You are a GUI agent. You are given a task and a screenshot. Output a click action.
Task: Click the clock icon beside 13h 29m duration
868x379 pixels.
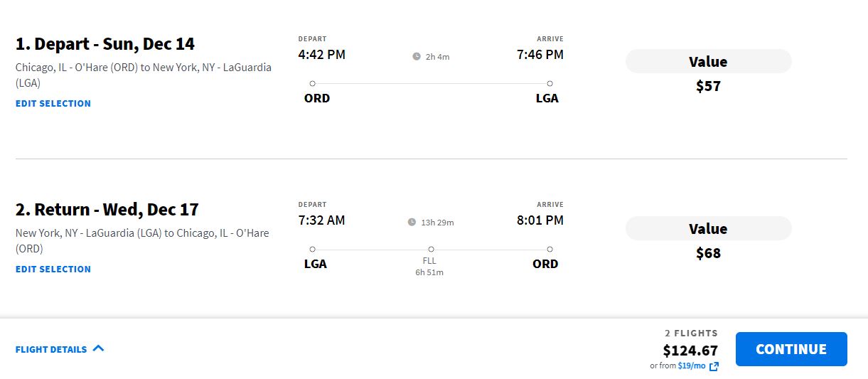(x=412, y=222)
